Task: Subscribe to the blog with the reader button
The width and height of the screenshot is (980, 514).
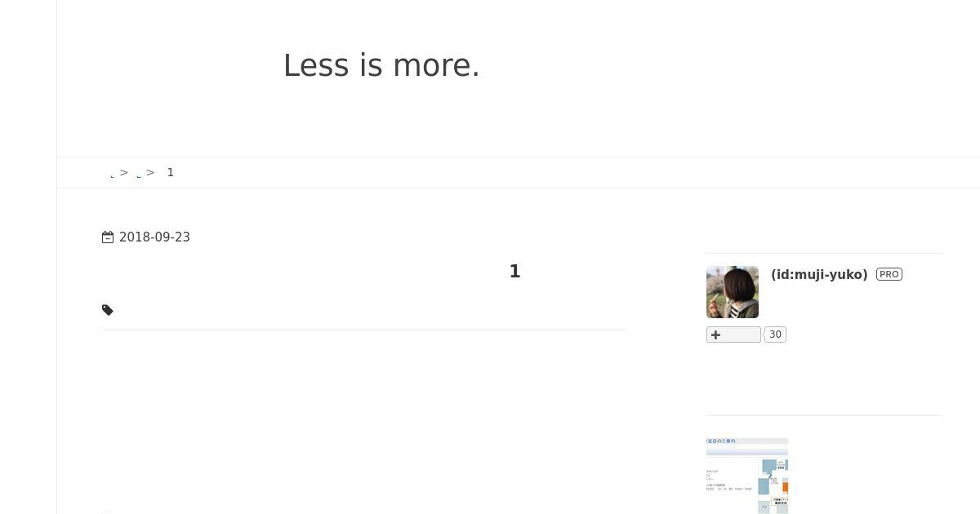Action: point(733,335)
